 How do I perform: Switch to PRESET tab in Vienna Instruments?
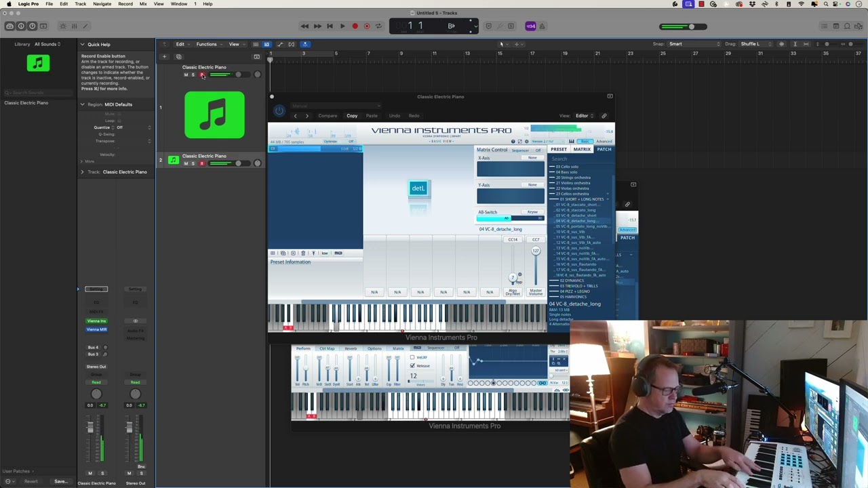[559, 149]
